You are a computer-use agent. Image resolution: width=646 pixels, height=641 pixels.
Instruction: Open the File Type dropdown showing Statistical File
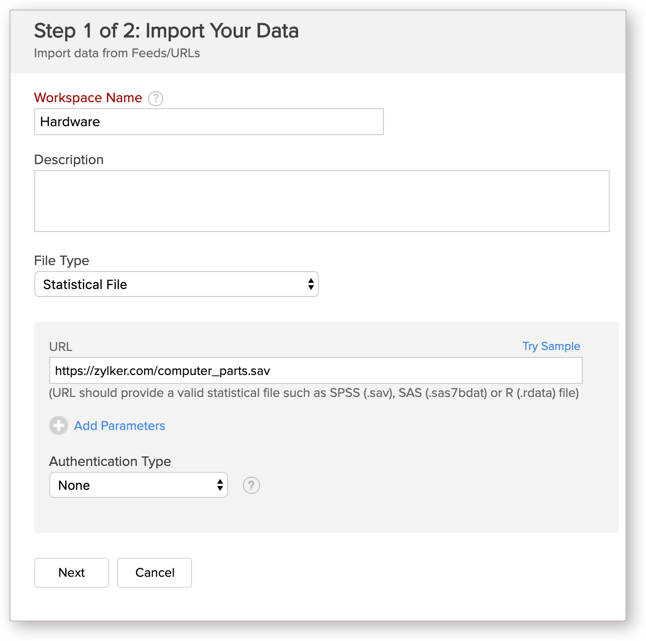point(176,284)
